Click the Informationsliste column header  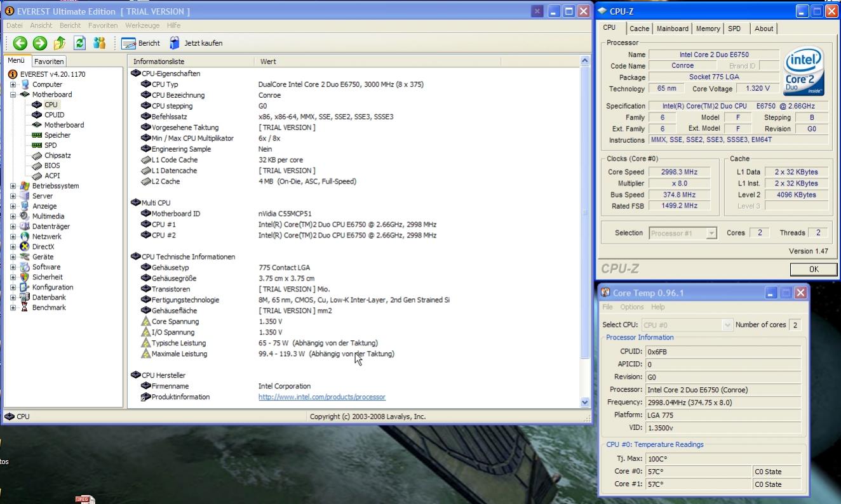(x=191, y=62)
